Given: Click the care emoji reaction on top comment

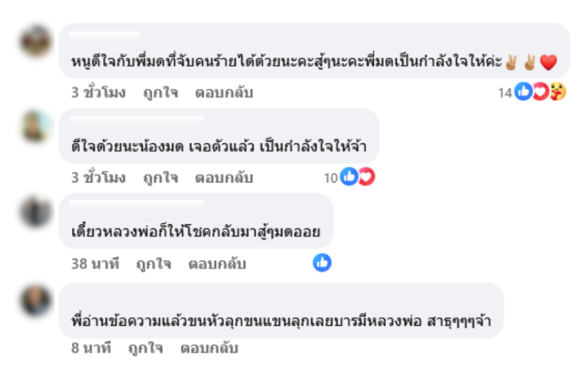Looking at the screenshot, I should point(557,92).
